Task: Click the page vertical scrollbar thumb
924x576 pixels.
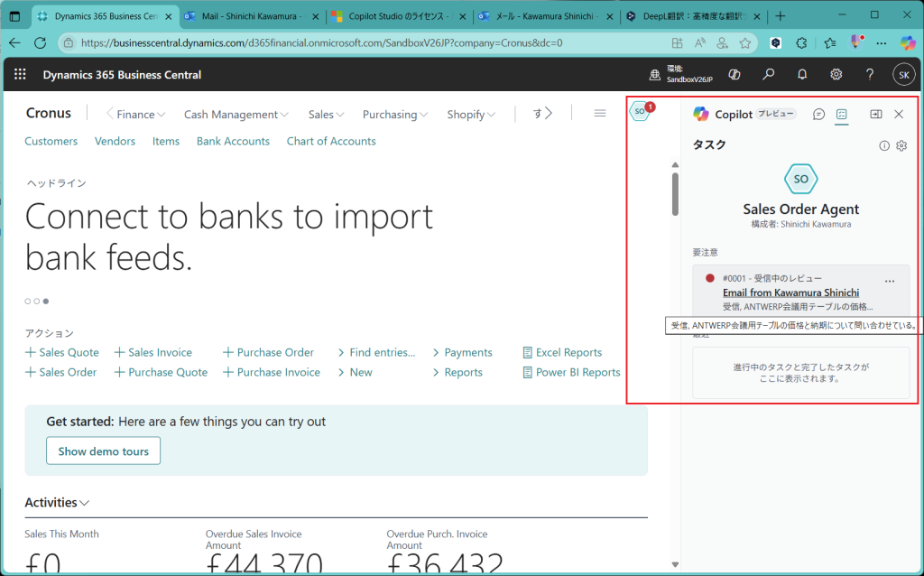Action: pos(675,193)
